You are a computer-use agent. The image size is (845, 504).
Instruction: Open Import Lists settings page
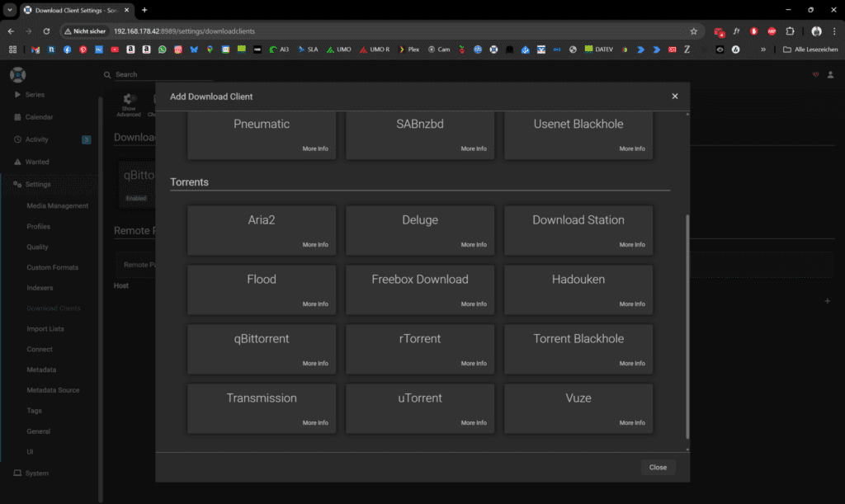point(45,328)
